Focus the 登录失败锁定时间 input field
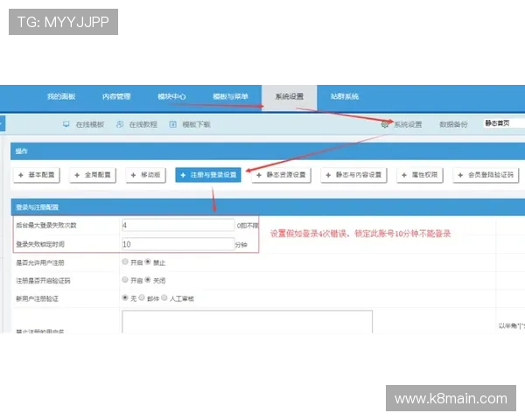Screen dimensions: 525x420 (178, 244)
